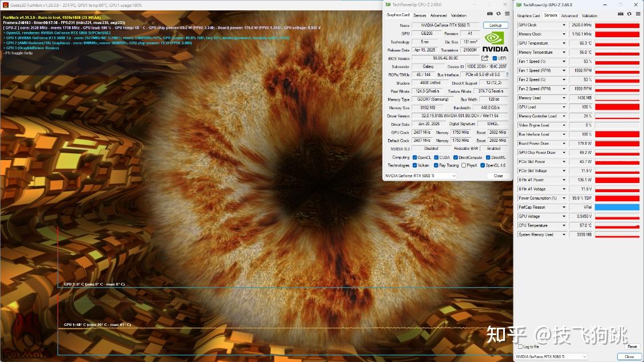Open Fan 1 Speed (%) dropdown arrow
This screenshot has height=362, width=644.
[x=564, y=62]
